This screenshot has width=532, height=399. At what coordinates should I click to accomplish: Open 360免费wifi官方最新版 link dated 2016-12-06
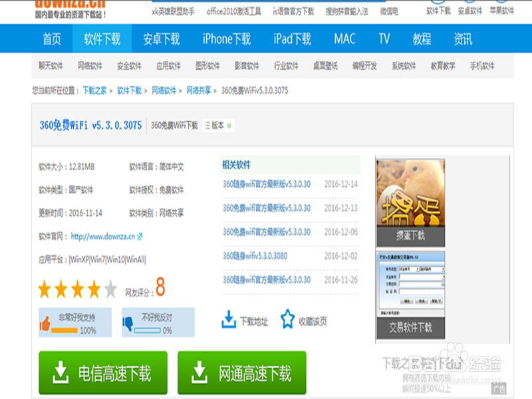coord(267,232)
